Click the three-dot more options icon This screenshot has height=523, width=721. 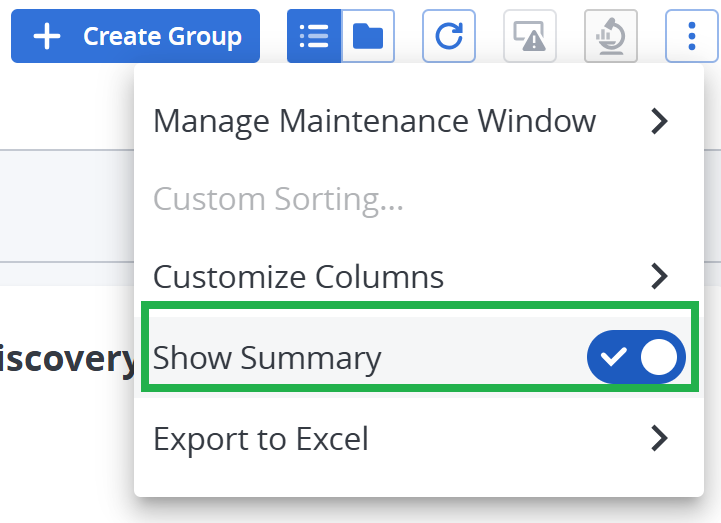pos(692,37)
